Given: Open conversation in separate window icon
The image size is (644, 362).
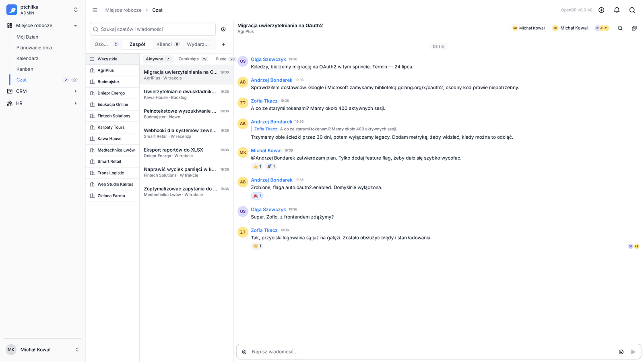Looking at the screenshot, I should pos(634,28).
